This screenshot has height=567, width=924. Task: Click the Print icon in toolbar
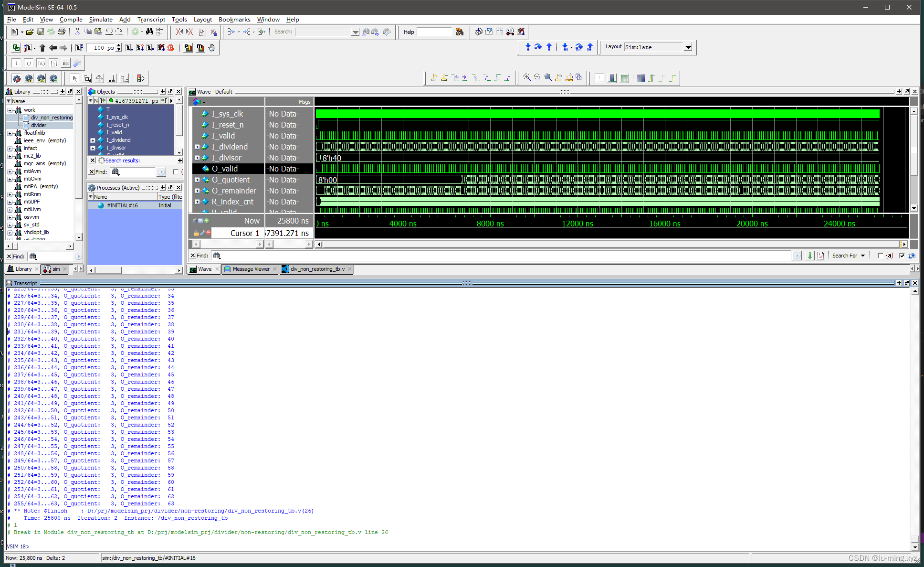click(62, 32)
